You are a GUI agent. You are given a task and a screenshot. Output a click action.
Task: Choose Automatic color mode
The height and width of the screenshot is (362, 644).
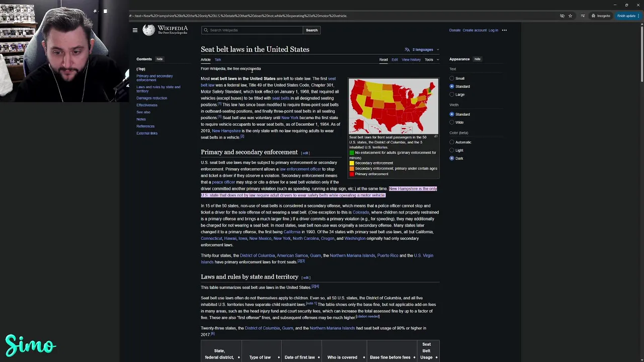coord(452,142)
